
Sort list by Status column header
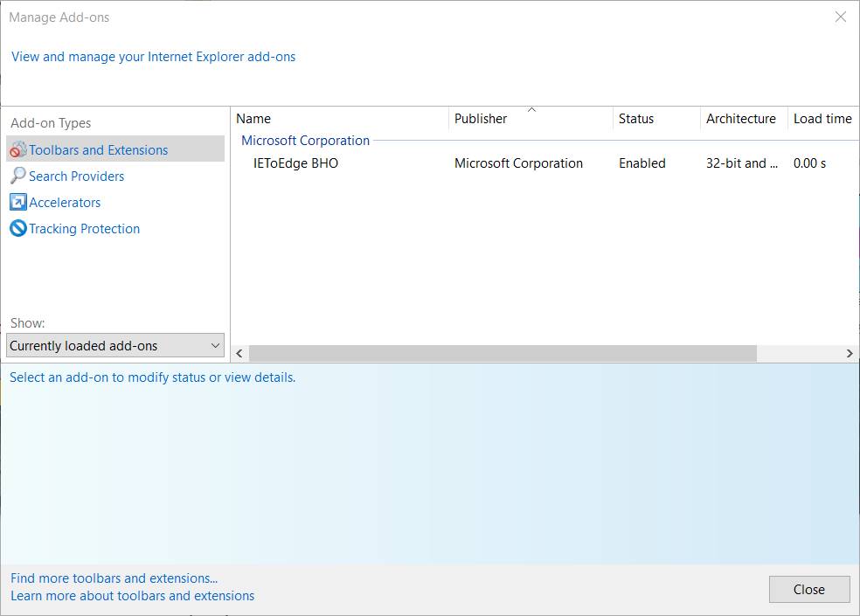(656, 119)
